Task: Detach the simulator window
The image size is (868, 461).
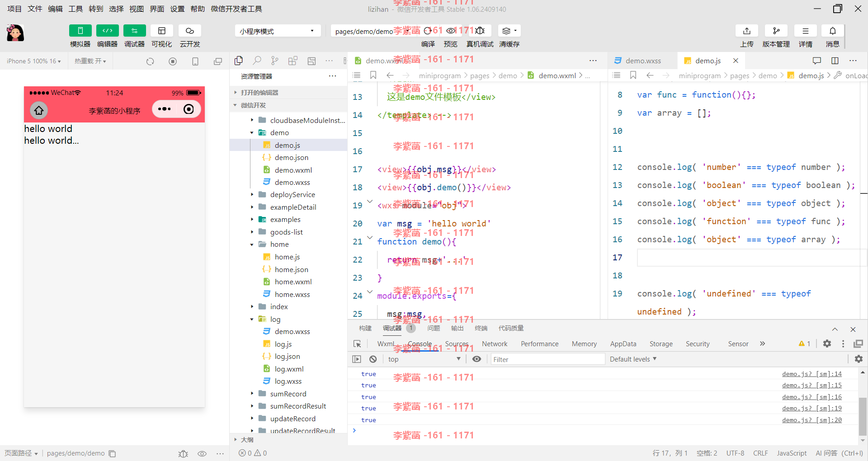Action: point(218,61)
